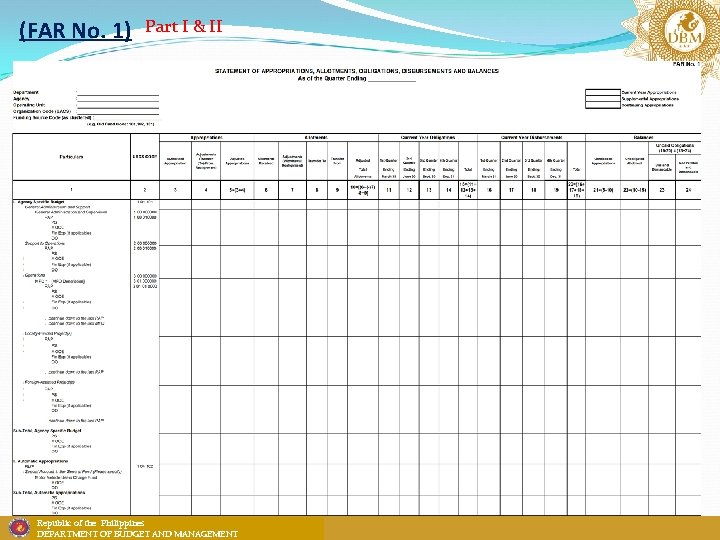Tick the Continuing Appropriations box
Screen dimensions: 720x540
pyautogui.click(x=602, y=105)
